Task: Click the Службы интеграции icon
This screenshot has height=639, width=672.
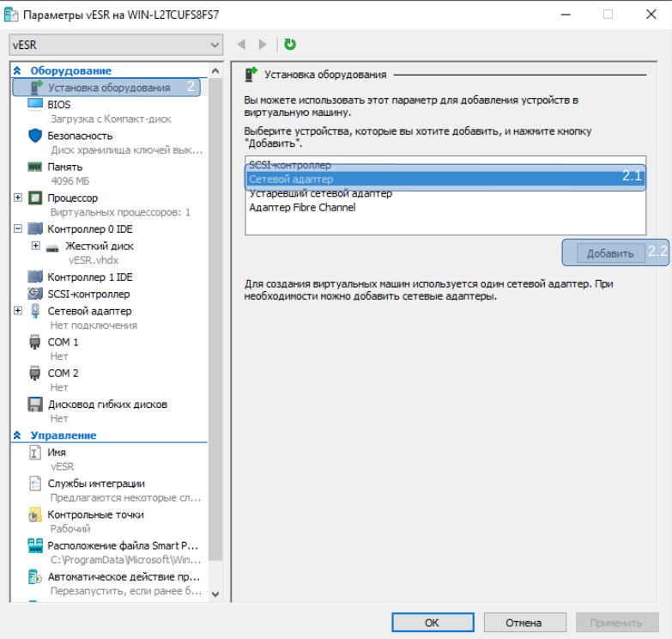Action: [x=35, y=484]
